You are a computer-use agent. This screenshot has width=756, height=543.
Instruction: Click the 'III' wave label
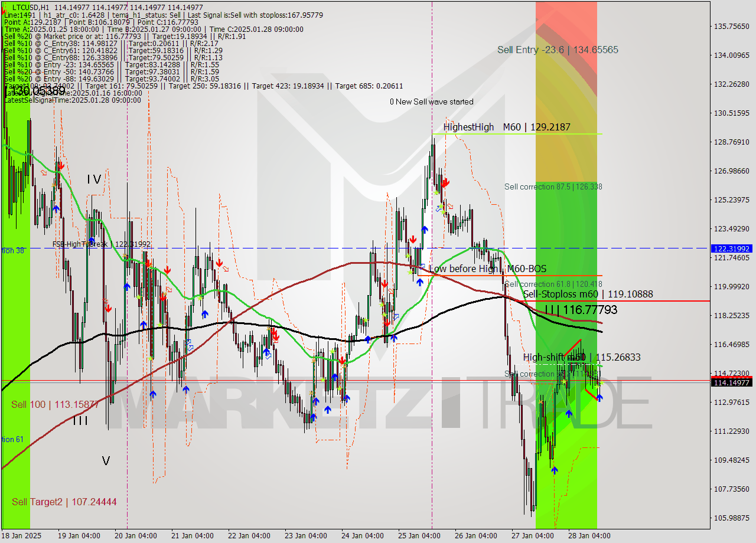[80, 421]
